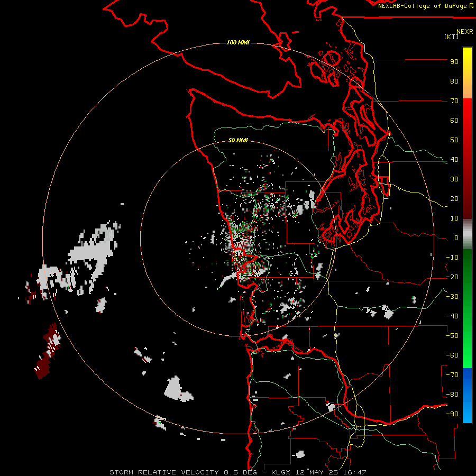Screen dimensions: 476x476
Task: Click the 30 value on the velocity scale
Action: tap(454, 179)
